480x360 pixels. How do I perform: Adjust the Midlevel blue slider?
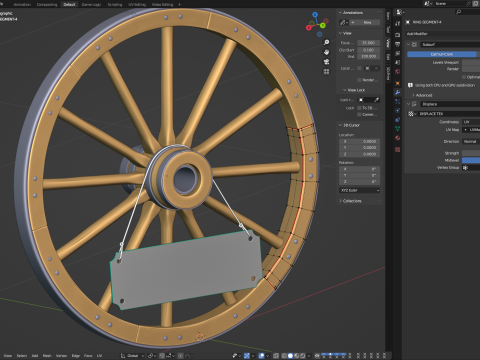471,160
